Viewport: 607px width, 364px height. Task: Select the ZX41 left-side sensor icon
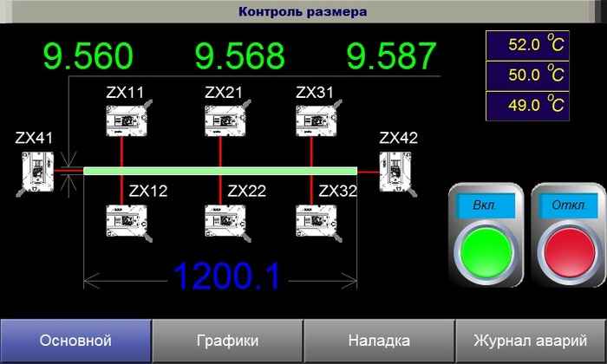(x=34, y=172)
